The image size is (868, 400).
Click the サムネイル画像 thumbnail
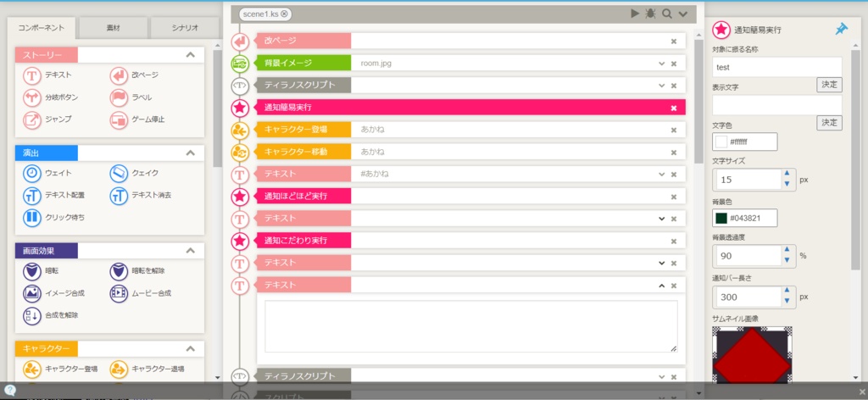point(752,354)
